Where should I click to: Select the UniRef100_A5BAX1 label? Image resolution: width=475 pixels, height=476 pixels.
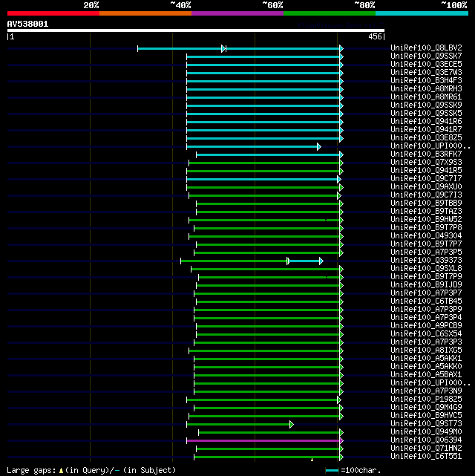click(x=426, y=375)
